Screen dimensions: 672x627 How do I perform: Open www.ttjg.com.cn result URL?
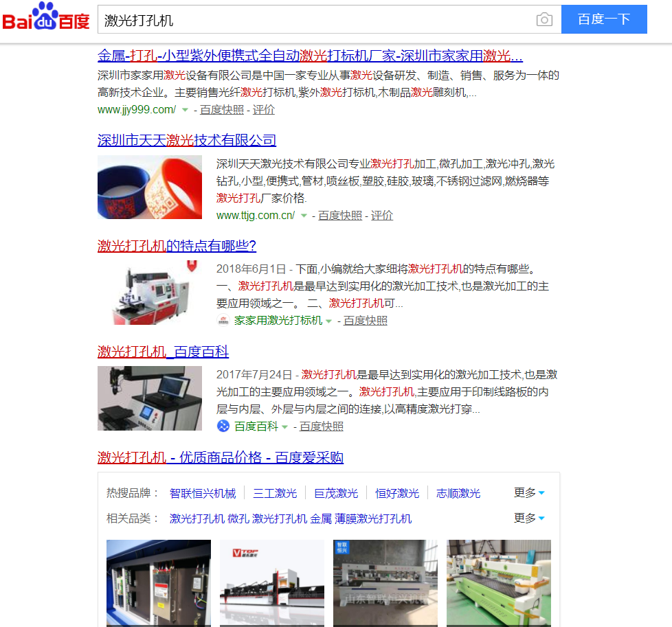pos(256,216)
